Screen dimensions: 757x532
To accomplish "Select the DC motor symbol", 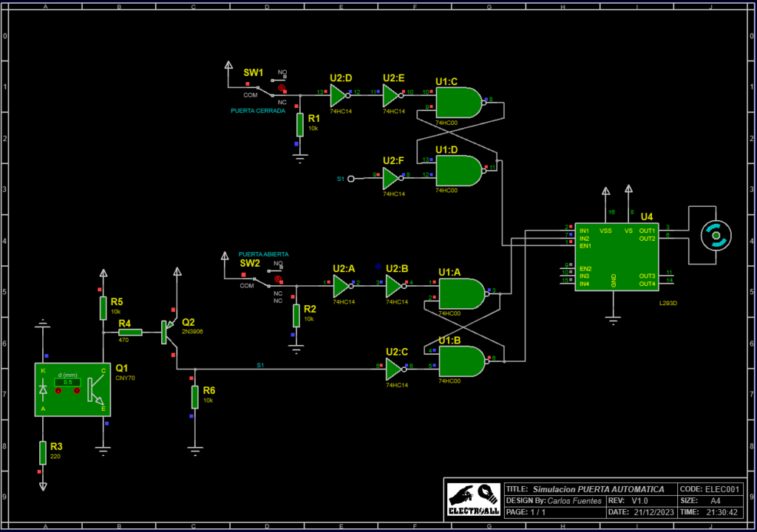I will click(x=716, y=236).
